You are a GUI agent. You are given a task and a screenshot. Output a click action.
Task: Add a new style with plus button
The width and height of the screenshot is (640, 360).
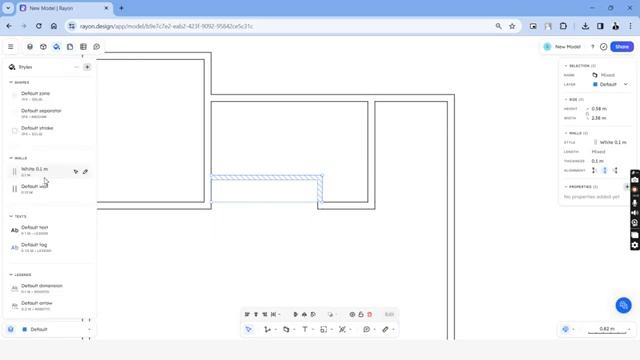tap(87, 67)
